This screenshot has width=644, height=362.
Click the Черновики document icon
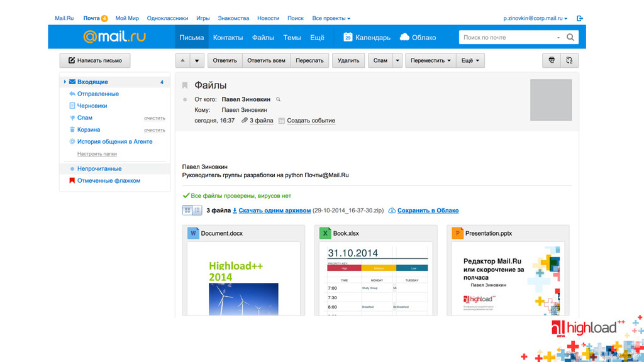[72, 106]
